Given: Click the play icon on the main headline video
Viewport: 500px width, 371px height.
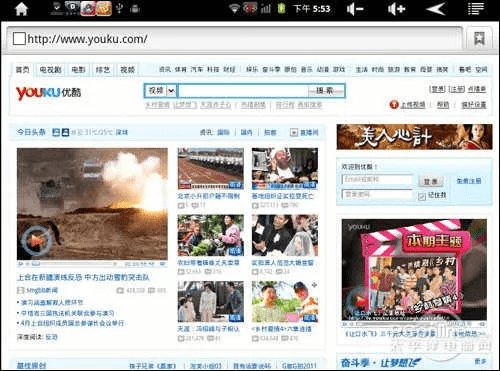Looking at the screenshot, I should pyautogui.click(x=36, y=240).
